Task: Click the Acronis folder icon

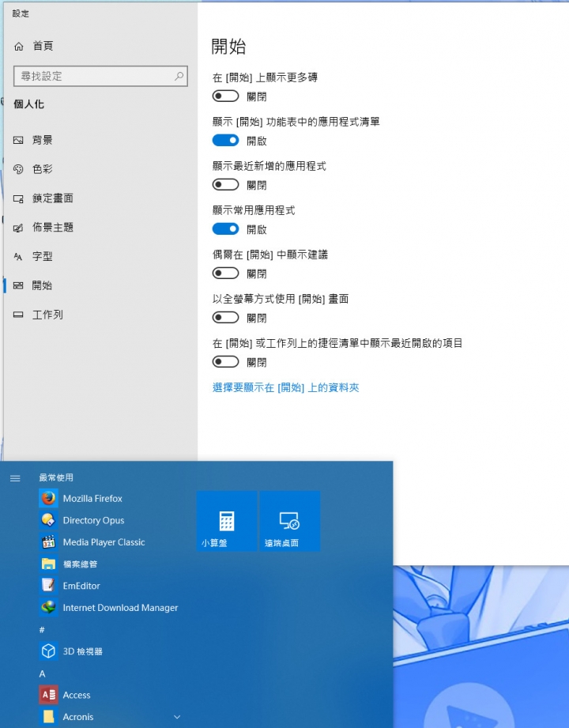Action: point(48,716)
